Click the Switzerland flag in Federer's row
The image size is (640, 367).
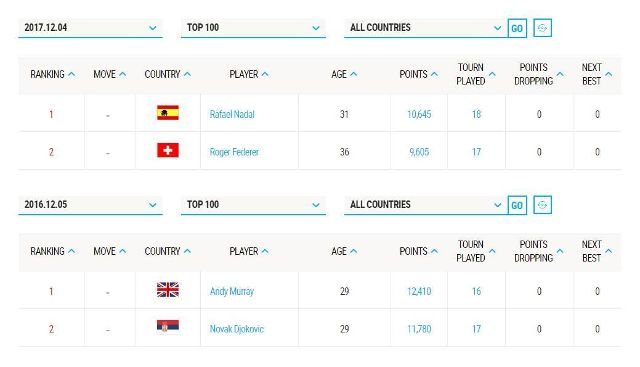pos(168,150)
